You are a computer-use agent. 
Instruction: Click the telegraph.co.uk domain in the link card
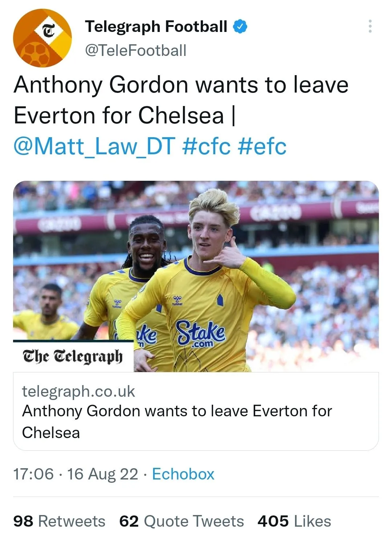click(x=78, y=391)
